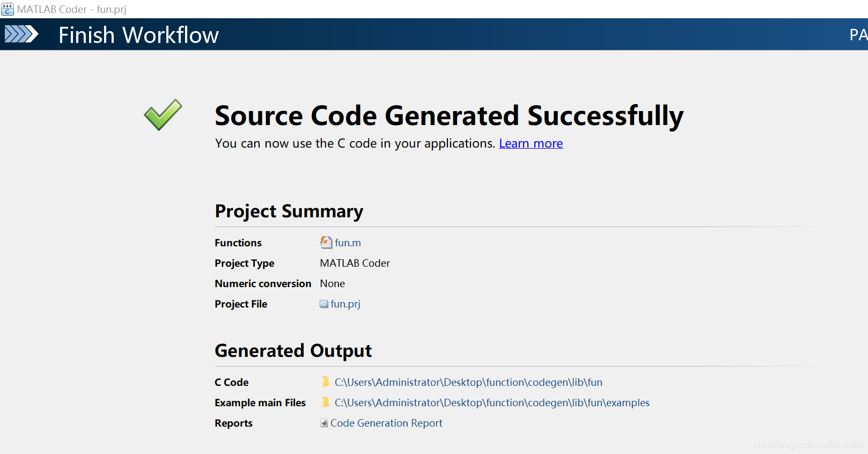Click the MATLAB Coder title bar icon
Image resolution: width=868 pixels, height=454 pixels.
8,9
